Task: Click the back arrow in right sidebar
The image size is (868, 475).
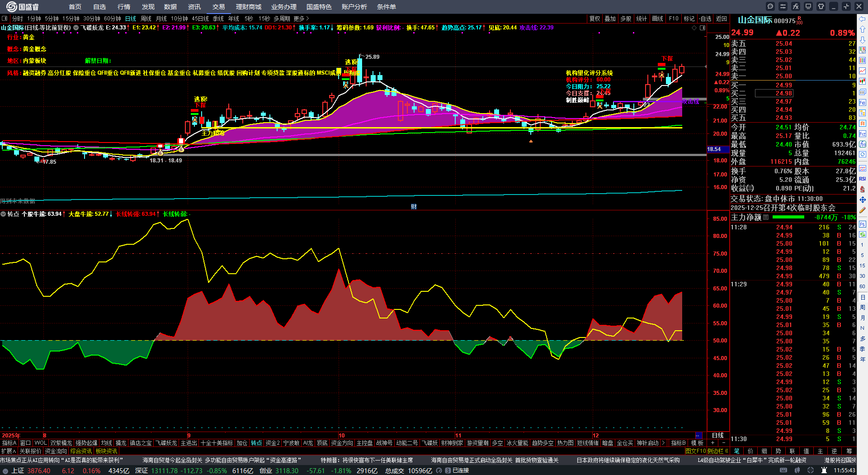Action: pyautogui.click(x=863, y=19)
